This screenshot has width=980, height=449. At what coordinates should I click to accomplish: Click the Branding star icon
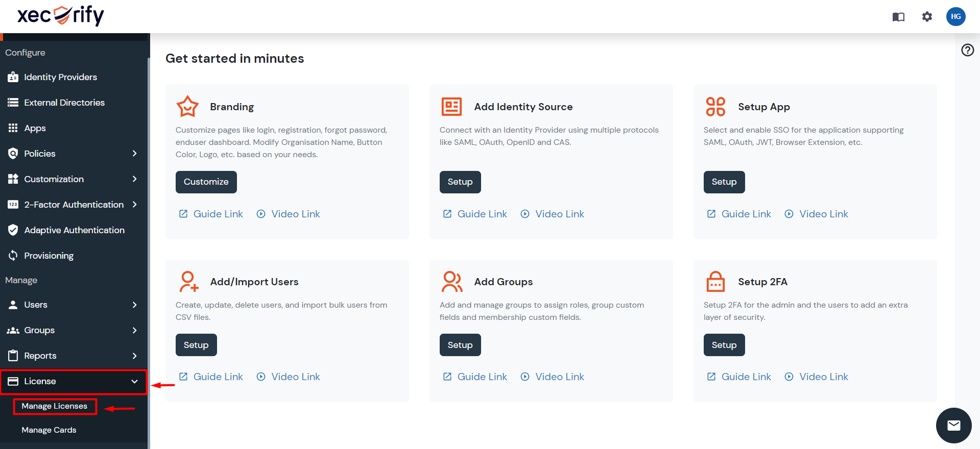[187, 107]
